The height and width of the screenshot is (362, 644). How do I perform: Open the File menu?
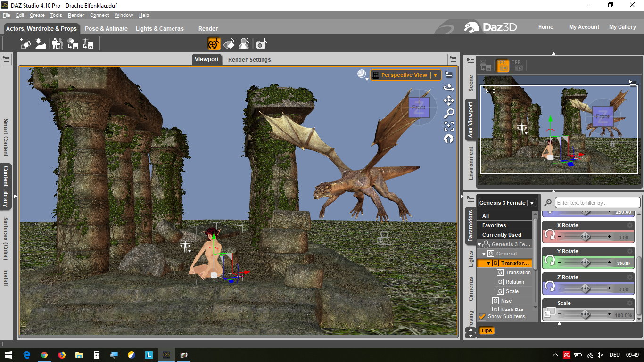7,15
